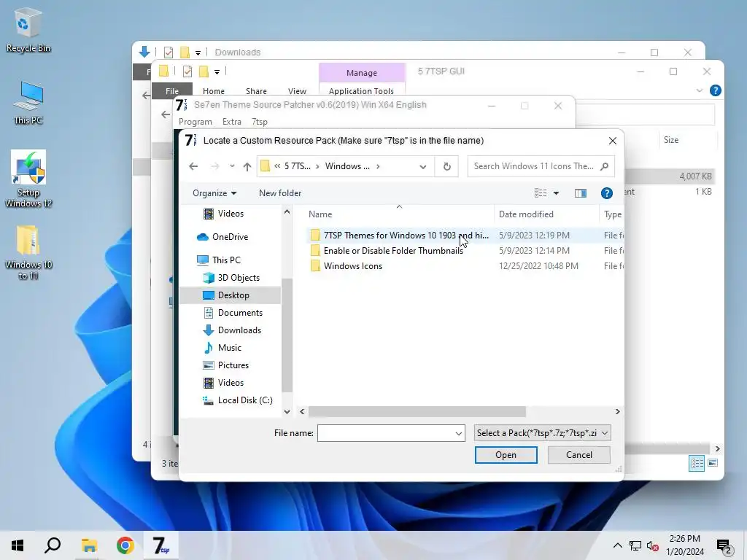Viewport: 747px width, 560px height.
Task: Open the 7tsp menu in the patcher
Action: 260,122
